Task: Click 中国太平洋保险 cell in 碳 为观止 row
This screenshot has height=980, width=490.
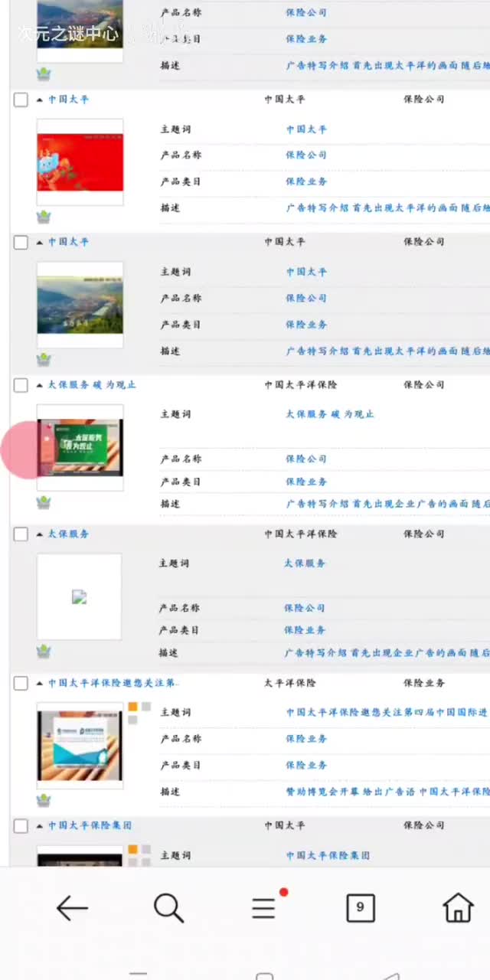Action: pos(301,384)
